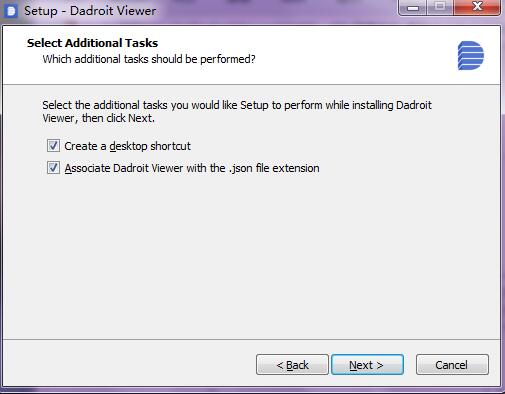Click the Setup icon in the title bar
Image resolution: width=505 pixels, height=394 pixels.
[x=11, y=10]
